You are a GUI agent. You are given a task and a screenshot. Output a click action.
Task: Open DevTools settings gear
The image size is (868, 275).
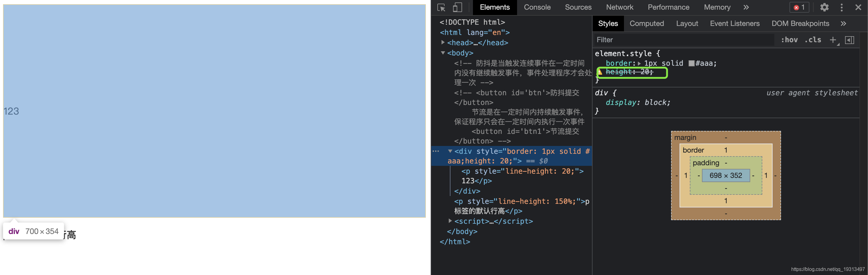[824, 7]
